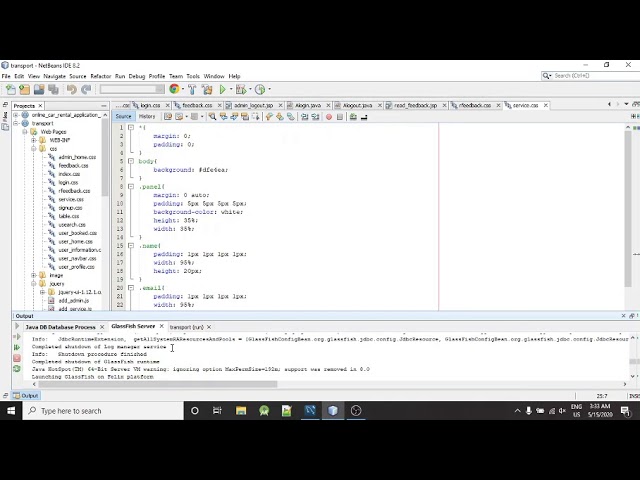Click the Clean and Build icon

tap(207, 89)
